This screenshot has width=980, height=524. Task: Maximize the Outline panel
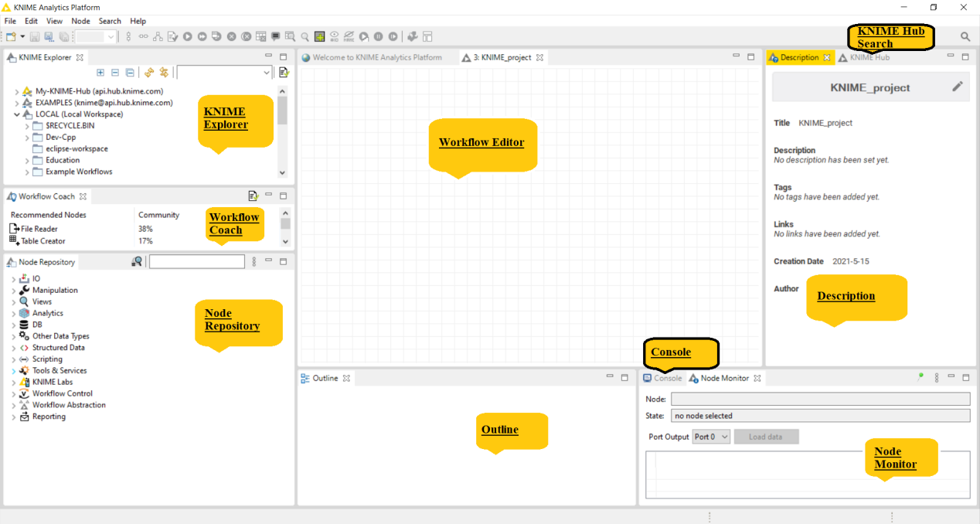coord(624,378)
